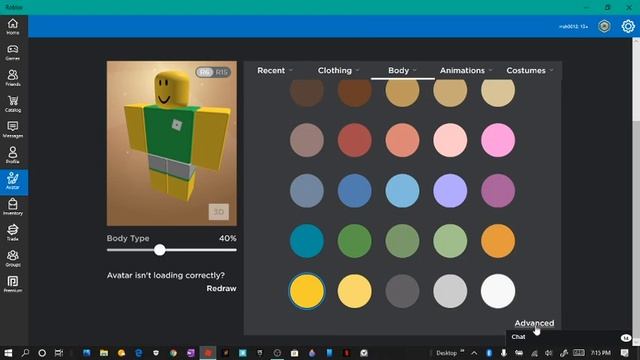This screenshot has width=640, height=360.
Task: Expand the arrow next to Recent
Action: (x=291, y=71)
